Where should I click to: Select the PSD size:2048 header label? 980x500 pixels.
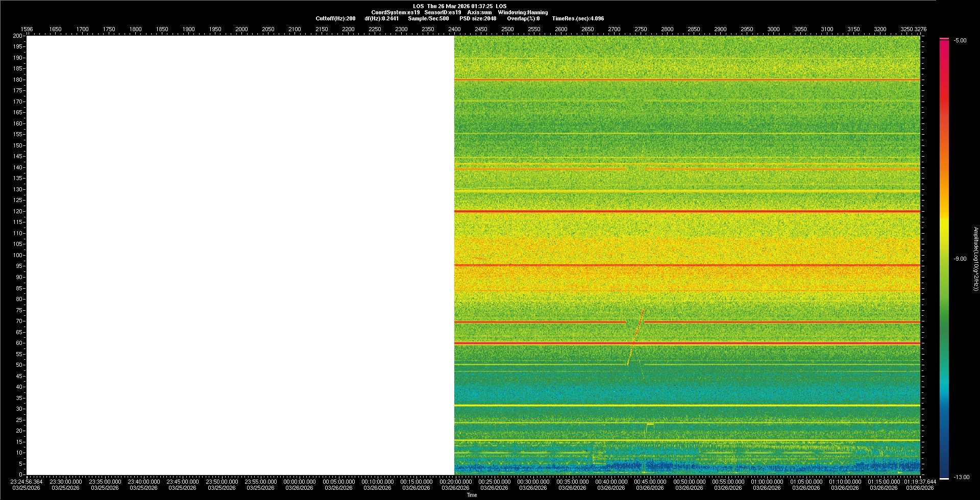[x=478, y=18]
